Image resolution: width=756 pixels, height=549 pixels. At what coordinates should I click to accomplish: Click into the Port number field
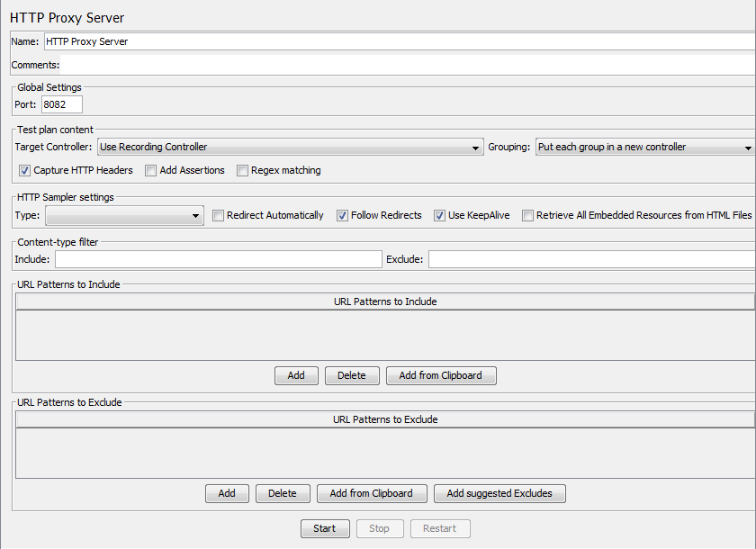(61, 104)
